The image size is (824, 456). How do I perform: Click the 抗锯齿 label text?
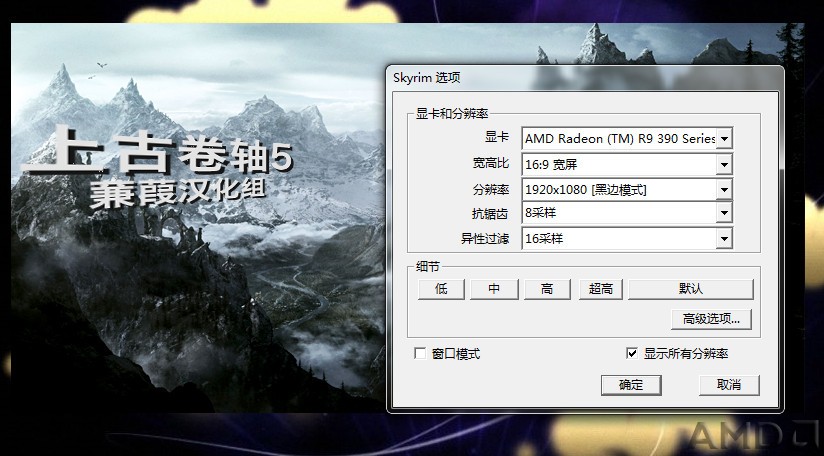[x=490, y=214]
